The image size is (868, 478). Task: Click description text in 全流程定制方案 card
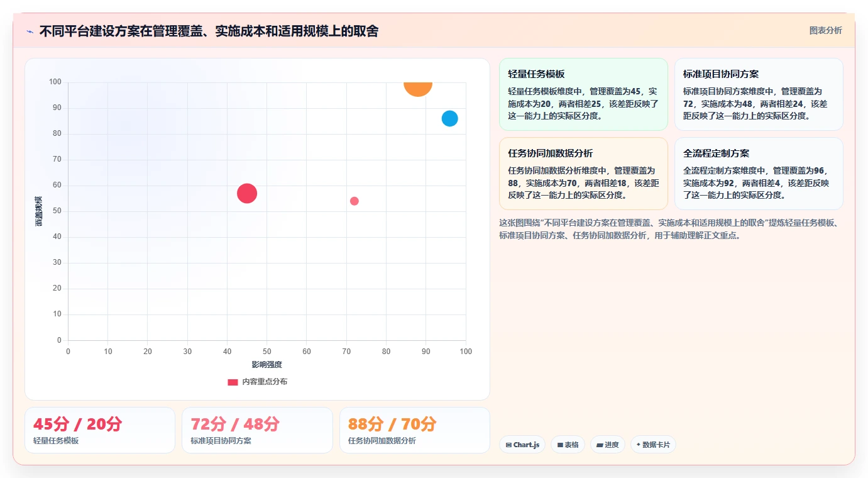[x=756, y=182]
